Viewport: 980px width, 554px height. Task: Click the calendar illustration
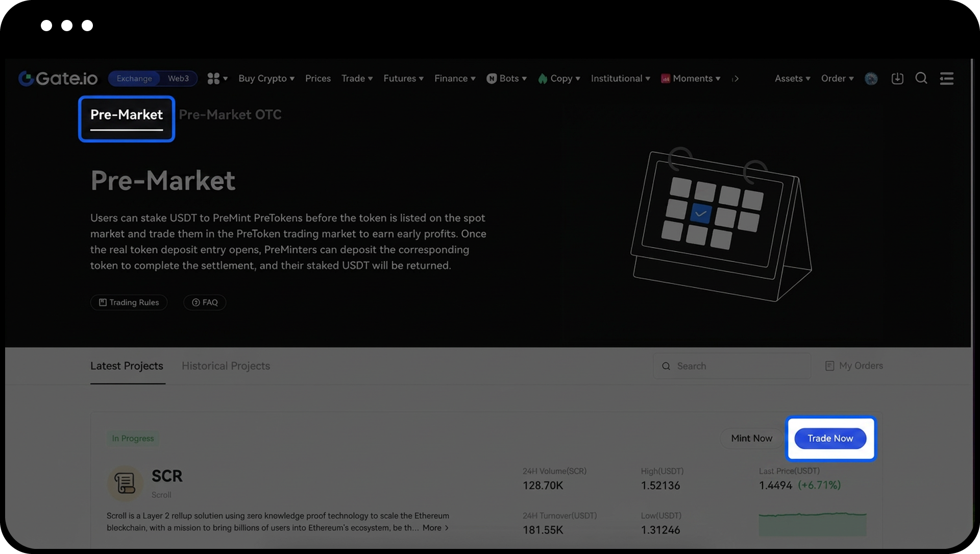coord(721,225)
